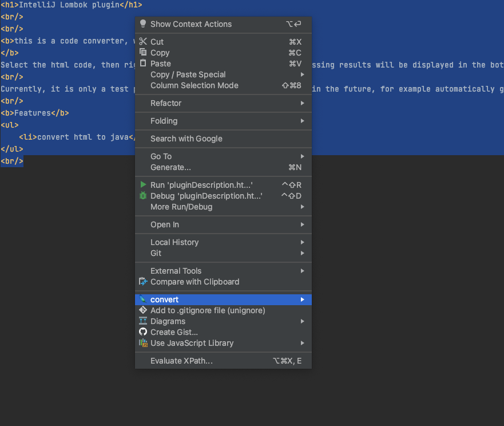
Task: Click the convert plugin feather icon
Action: [x=143, y=299]
